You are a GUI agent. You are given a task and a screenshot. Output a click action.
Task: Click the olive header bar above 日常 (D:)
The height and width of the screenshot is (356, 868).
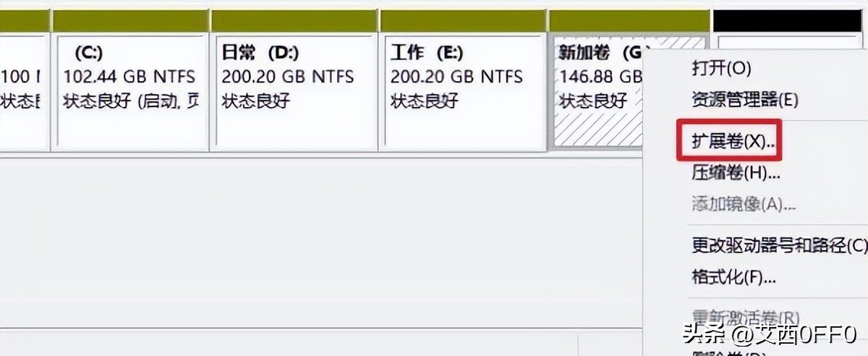click(294, 21)
